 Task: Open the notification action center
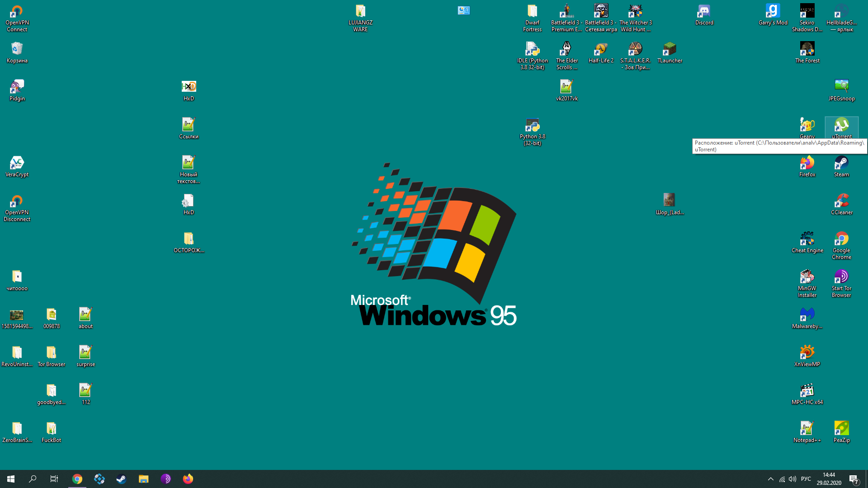pos(854,479)
